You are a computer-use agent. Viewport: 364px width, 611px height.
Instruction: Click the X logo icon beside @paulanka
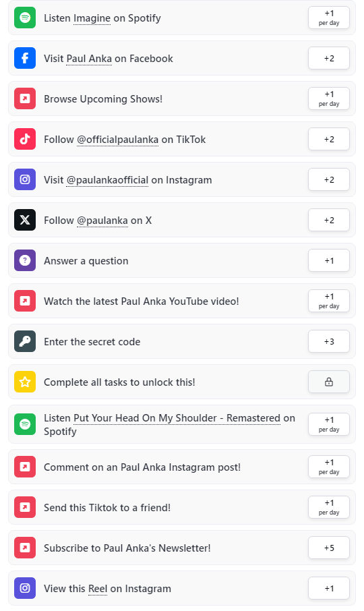click(25, 220)
